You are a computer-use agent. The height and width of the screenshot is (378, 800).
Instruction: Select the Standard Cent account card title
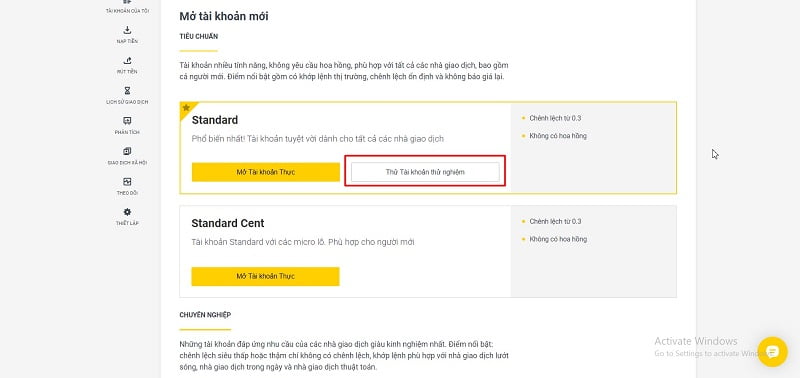coord(228,223)
